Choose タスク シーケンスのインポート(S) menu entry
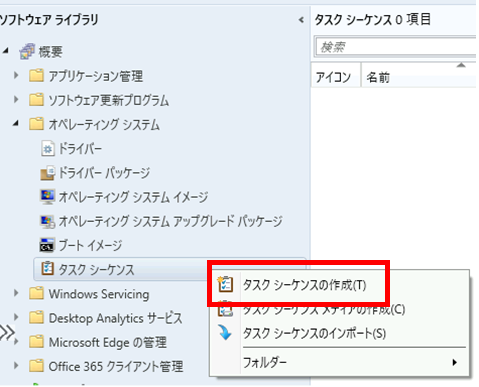 314,333
